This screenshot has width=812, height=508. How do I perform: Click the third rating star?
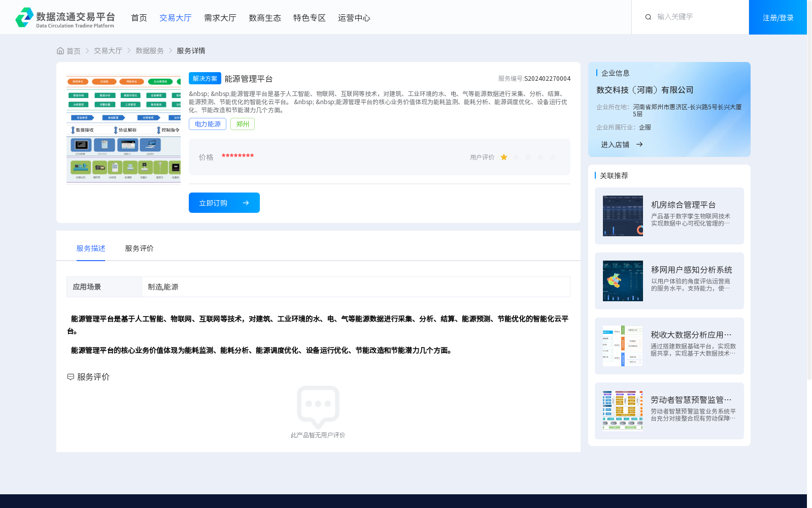click(x=528, y=157)
